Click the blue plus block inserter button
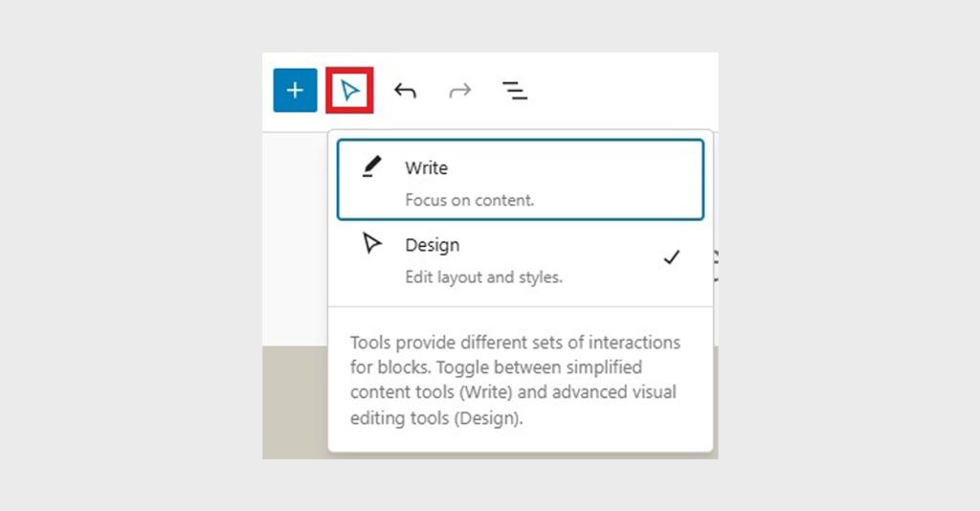 (295, 91)
